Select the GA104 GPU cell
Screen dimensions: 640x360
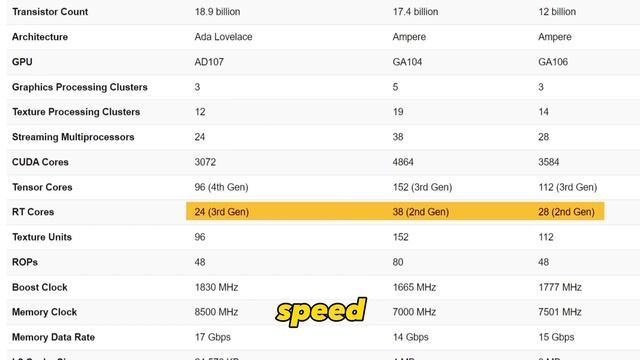(x=407, y=62)
